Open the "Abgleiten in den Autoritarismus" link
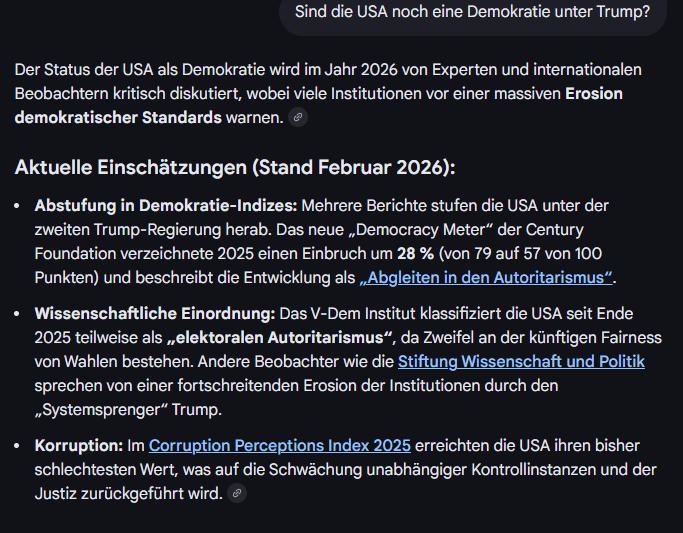The height and width of the screenshot is (533, 683). coord(487,277)
